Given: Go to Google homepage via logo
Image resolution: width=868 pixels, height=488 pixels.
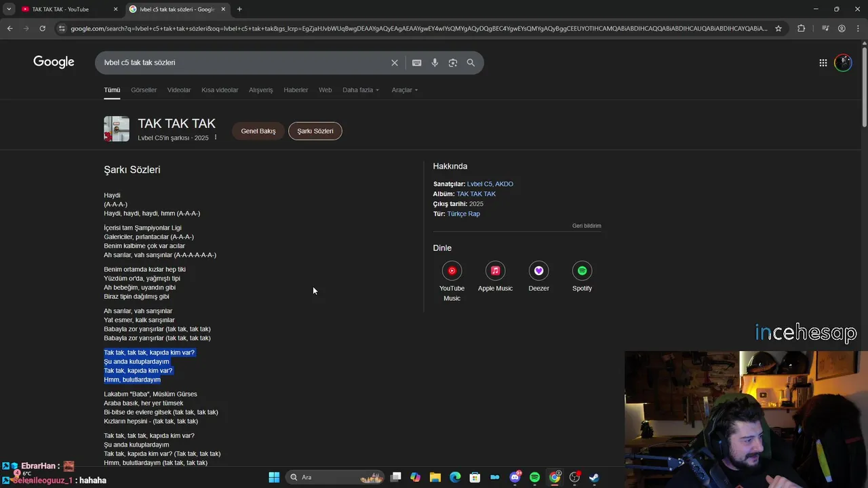Looking at the screenshot, I should pyautogui.click(x=54, y=62).
